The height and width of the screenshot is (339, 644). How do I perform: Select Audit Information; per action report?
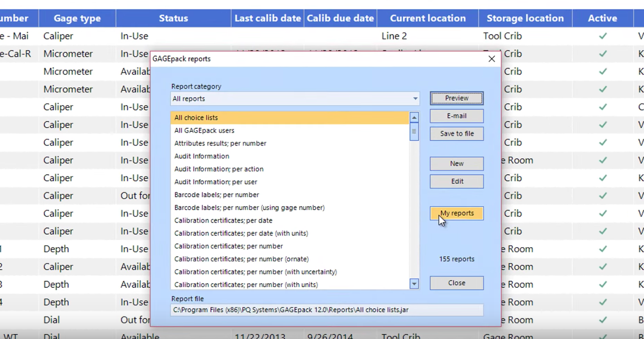pyautogui.click(x=219, y=169)
